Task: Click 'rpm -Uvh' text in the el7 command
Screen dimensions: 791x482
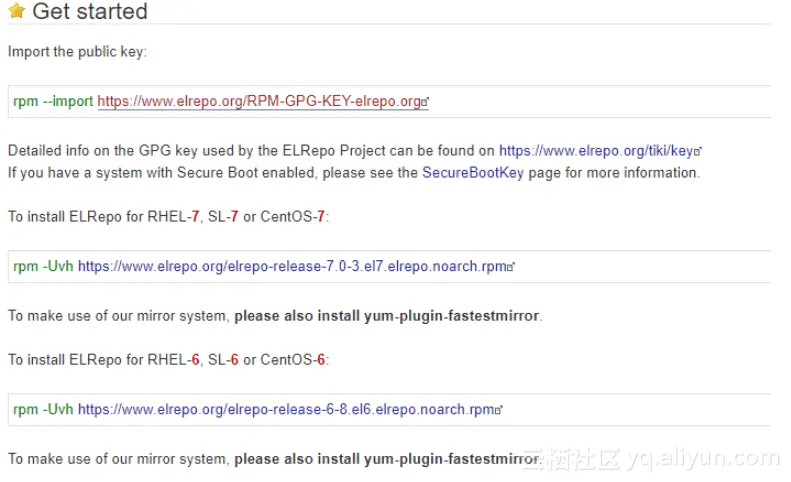Action: click(x=43, y=267)
